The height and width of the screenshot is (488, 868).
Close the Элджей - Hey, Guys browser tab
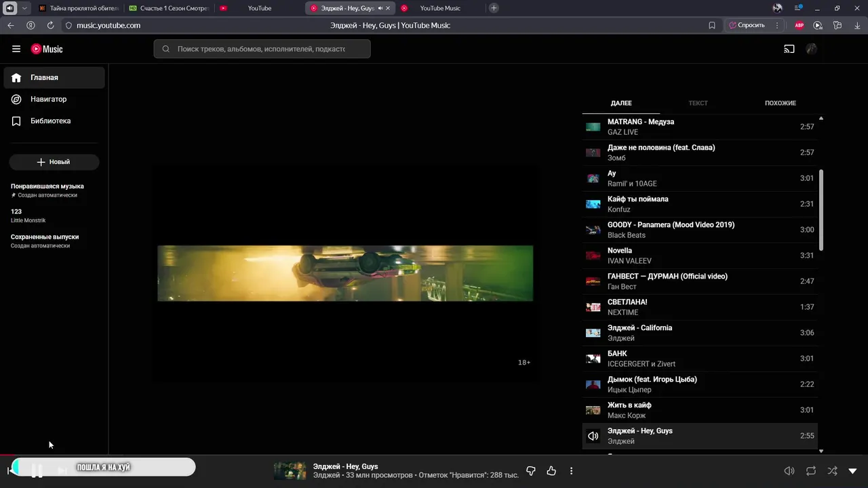click(388, 8)
